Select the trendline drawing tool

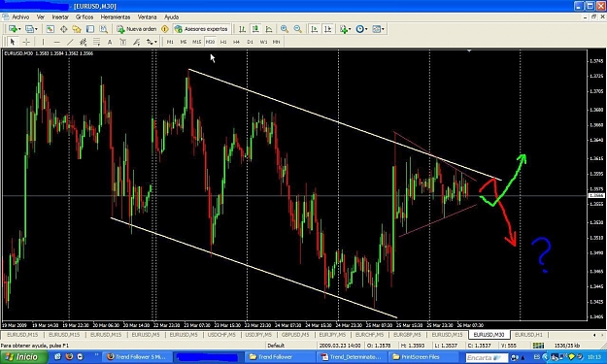point(70,42)
